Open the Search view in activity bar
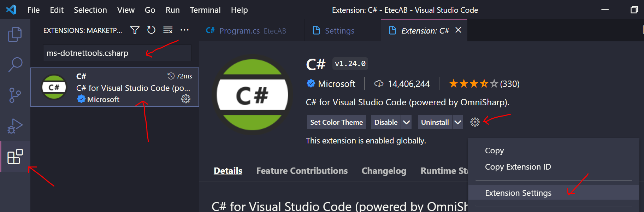644x212 pixels. [15, 65]
